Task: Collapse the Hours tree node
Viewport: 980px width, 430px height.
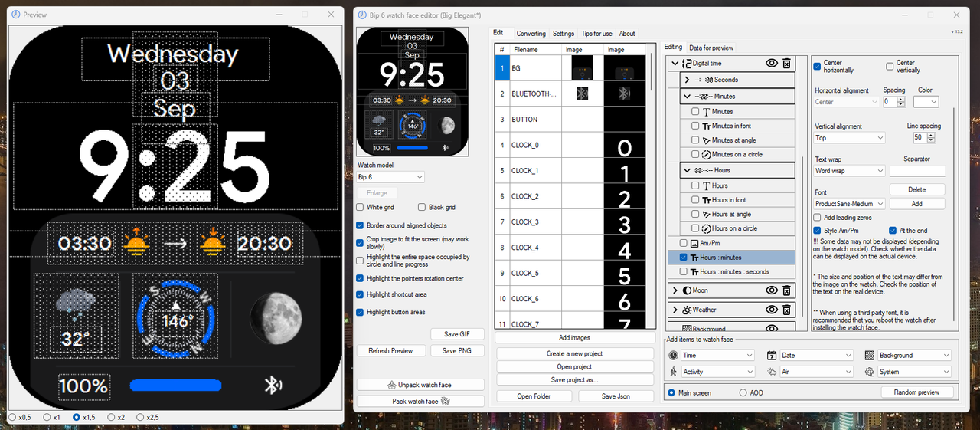Action: pos(686,170)
